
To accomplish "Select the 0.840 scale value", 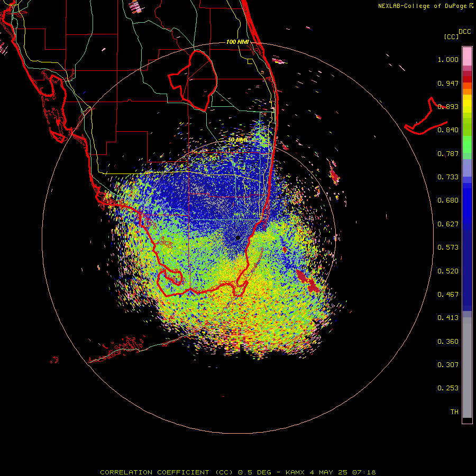I will (448, 130).
